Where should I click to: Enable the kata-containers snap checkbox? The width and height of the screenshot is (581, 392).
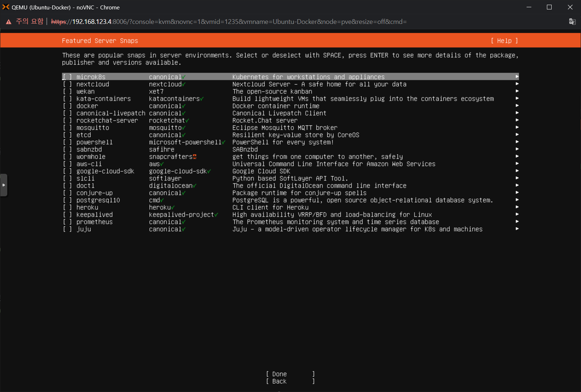coord(67,99)
